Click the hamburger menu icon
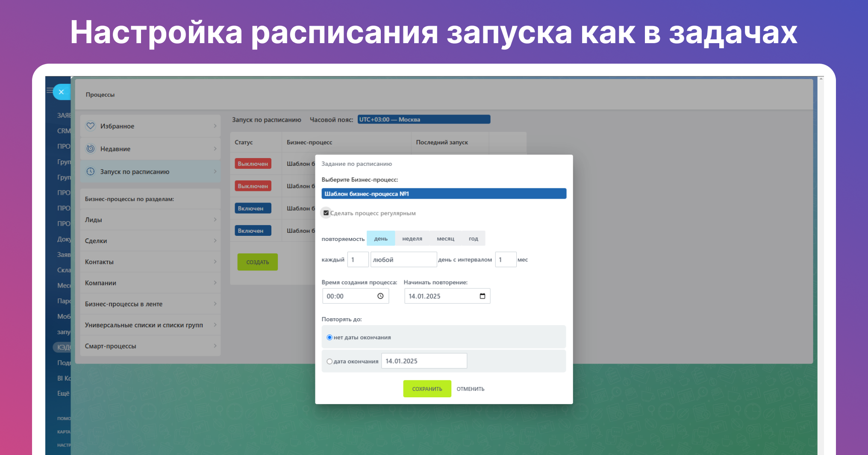Viewport: 868px width, 455px height. pos(50,90)
